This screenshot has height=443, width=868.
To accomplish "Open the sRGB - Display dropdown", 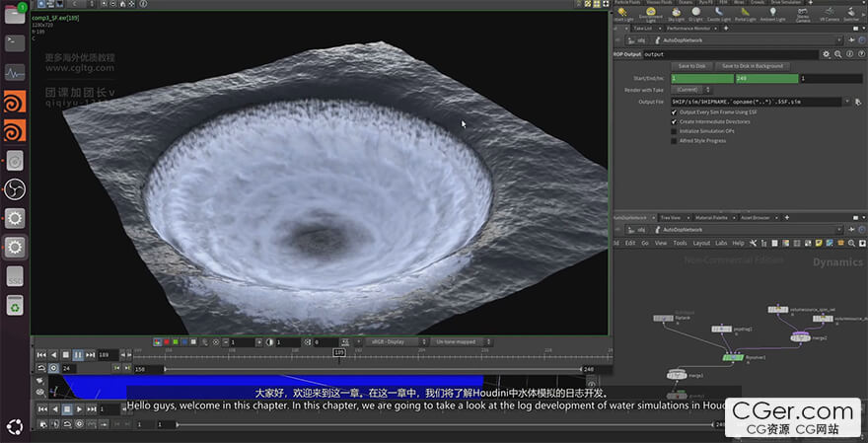I will (x=395, y=341).
